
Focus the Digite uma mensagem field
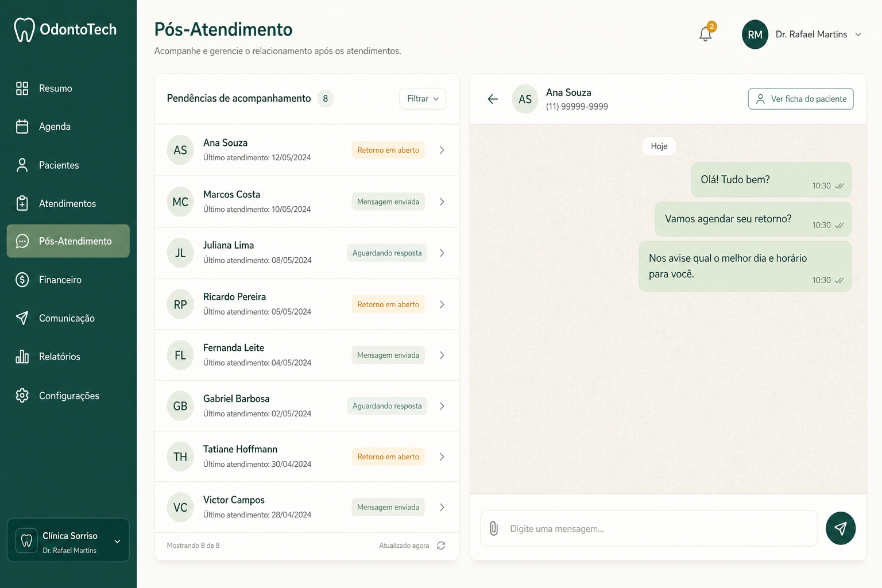click(649, 528)
